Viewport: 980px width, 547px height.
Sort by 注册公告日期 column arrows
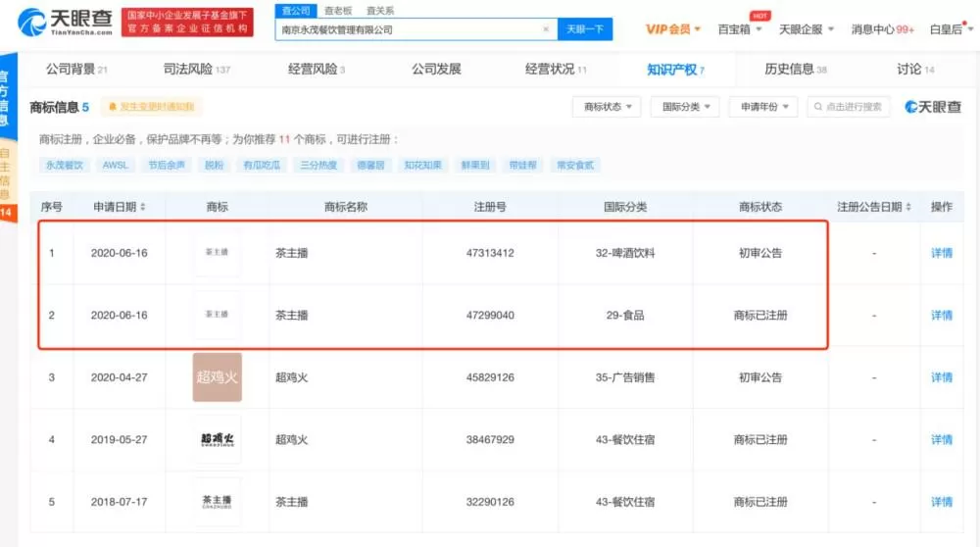908,207
